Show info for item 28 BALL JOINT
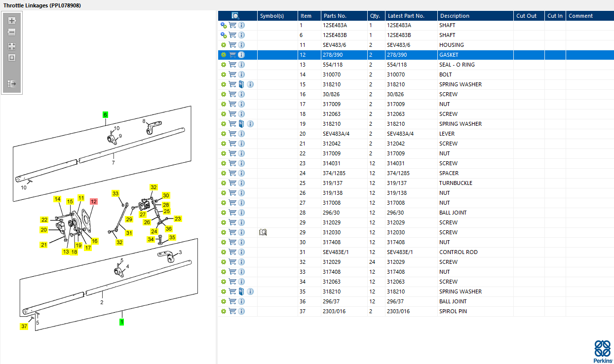The height and width of the screenshot is (364, 614). pos(241,213)
